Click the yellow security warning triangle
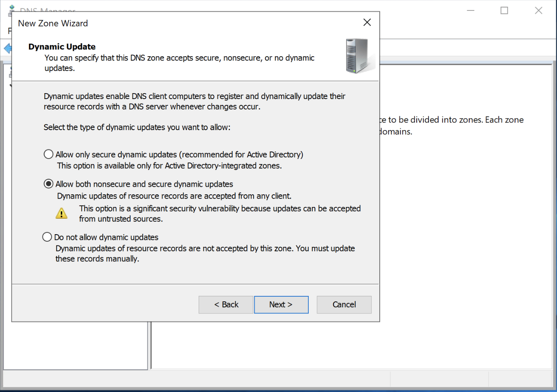This screenshot has height=392, width=557. click(x=61, y=214)
